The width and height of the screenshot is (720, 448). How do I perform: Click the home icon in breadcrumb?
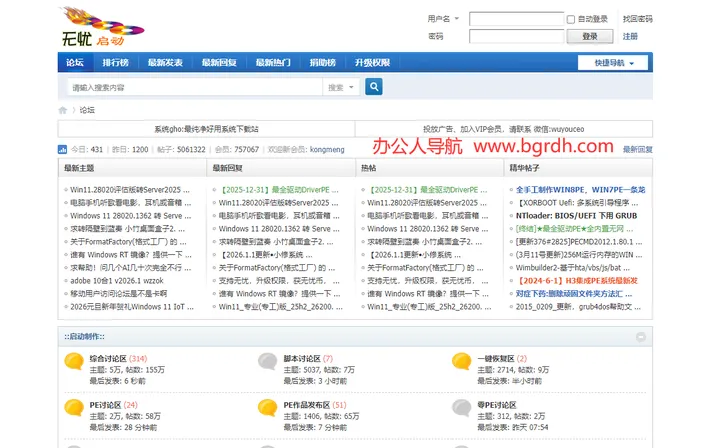coord(63,110)
